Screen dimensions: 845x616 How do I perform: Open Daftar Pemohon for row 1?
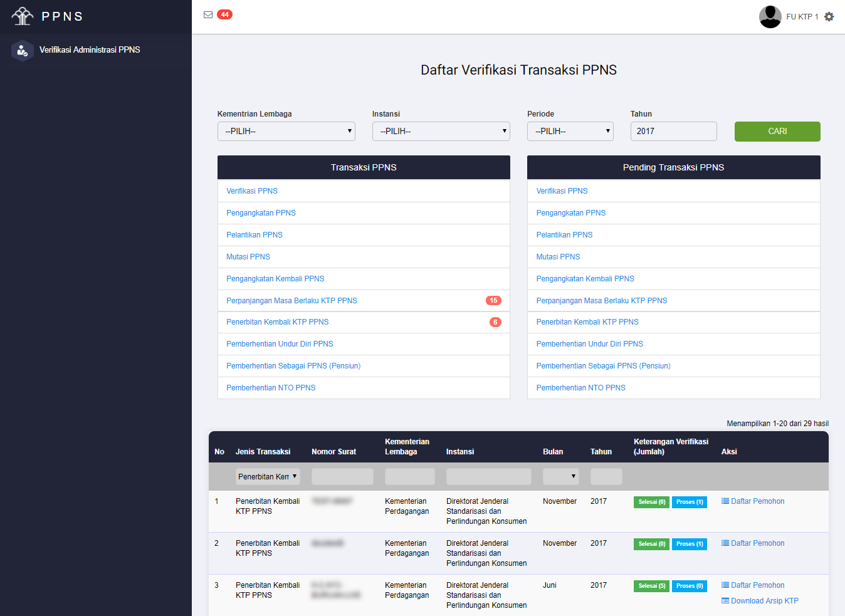pyautogui.click(x=757, y=501)
